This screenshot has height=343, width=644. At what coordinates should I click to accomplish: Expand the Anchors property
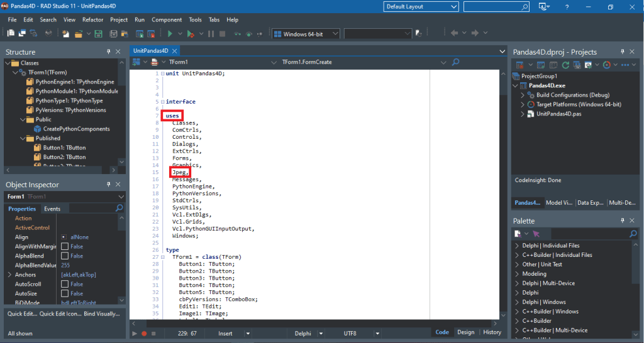tap(9, 275)
